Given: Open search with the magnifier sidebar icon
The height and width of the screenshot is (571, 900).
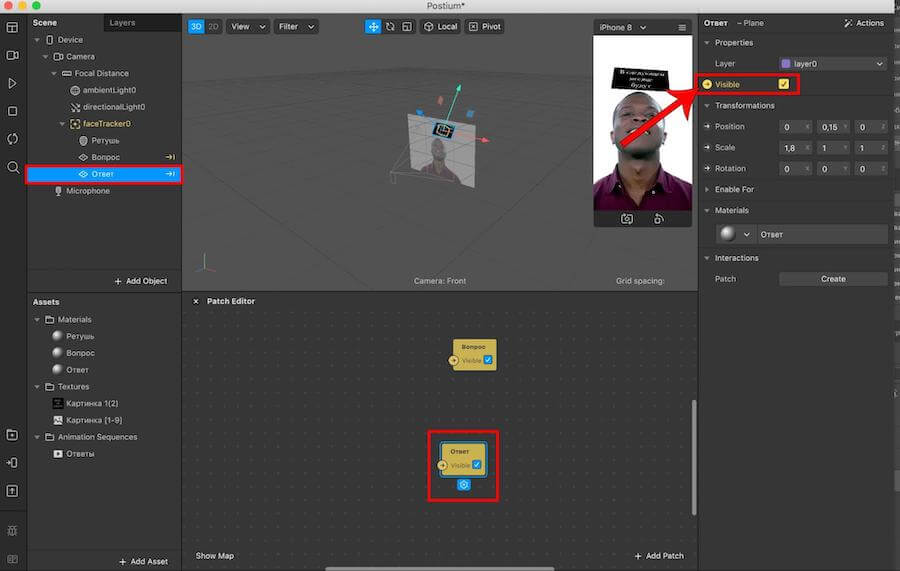Looking at the screenshot, I should 13,167.
